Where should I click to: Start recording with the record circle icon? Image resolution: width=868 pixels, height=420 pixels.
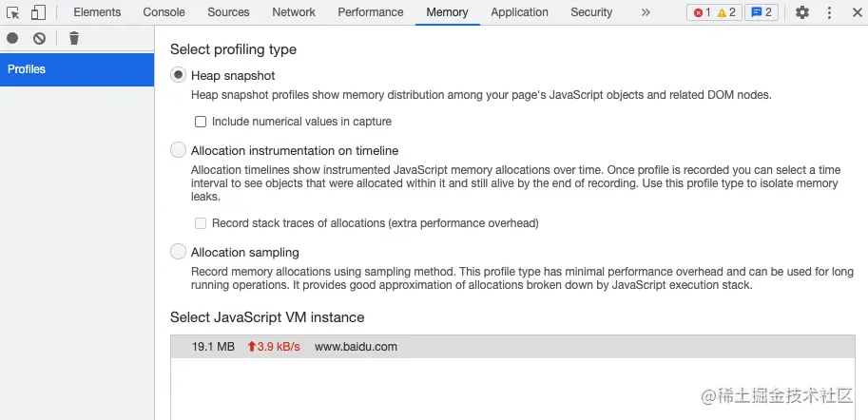tap(12, 38)
